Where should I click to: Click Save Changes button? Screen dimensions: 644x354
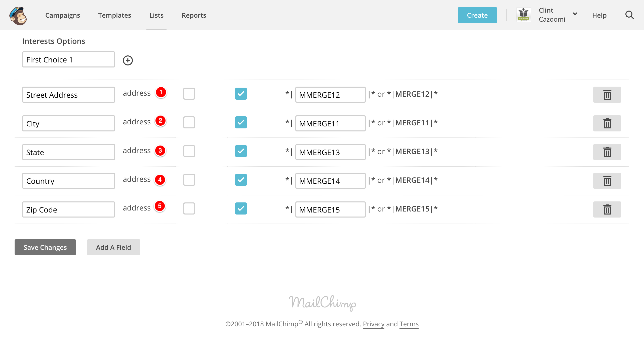(x=45, y=247)
